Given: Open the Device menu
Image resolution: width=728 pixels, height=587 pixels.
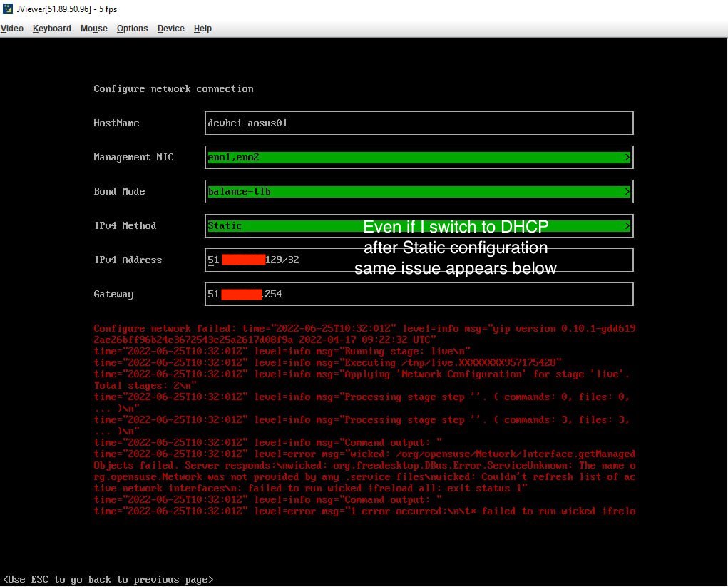Looking at the screenshot, I should point(171,29).
